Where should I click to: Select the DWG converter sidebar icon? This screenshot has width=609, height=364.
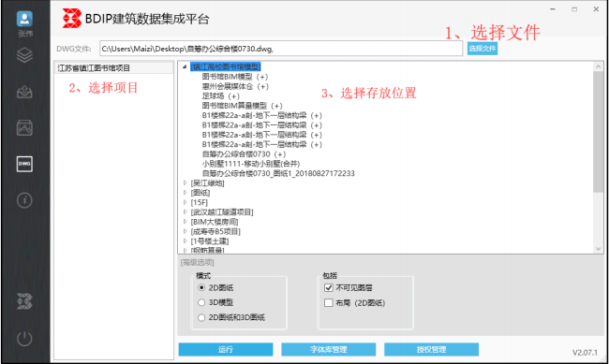point(24,164)
